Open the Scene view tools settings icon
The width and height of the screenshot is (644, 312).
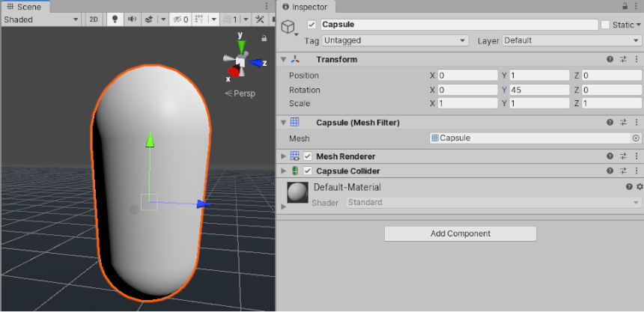coord(261,19)
